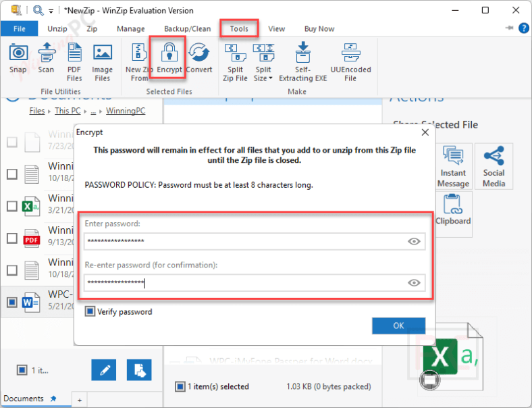The image size is (532, 408).
Task: Click the Excel file icon in list
Action: [31, 206]
